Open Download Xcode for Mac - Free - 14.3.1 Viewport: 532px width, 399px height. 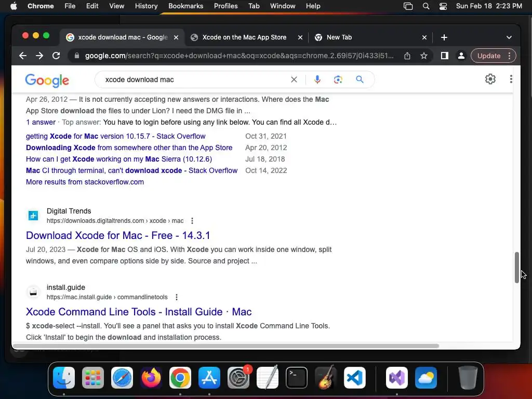[x=118, y=235]
